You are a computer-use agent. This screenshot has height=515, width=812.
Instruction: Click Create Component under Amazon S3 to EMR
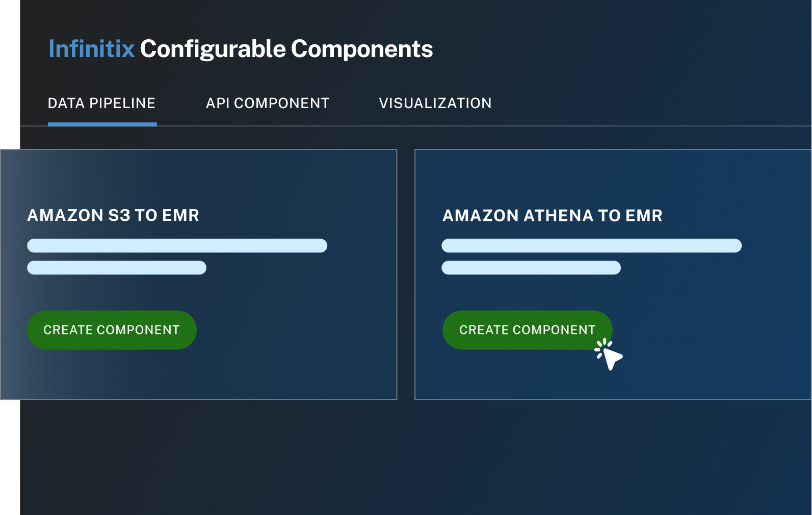click(112, 330)
